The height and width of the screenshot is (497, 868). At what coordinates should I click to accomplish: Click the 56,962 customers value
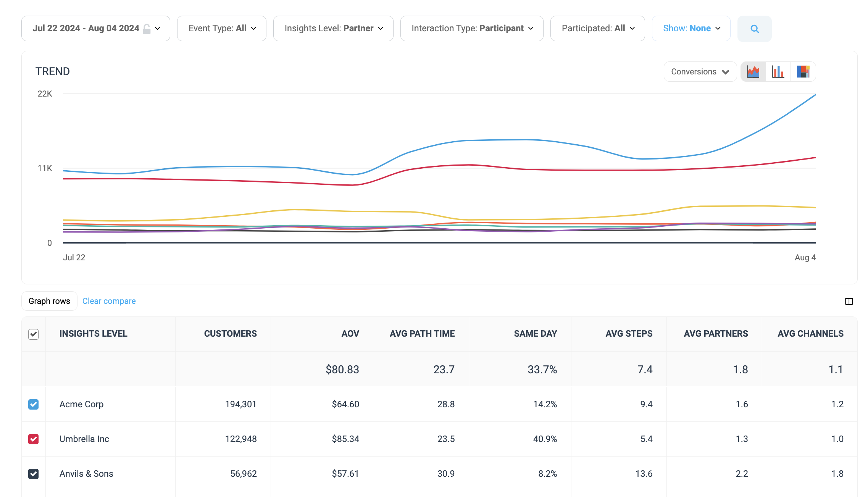(244, 474)
